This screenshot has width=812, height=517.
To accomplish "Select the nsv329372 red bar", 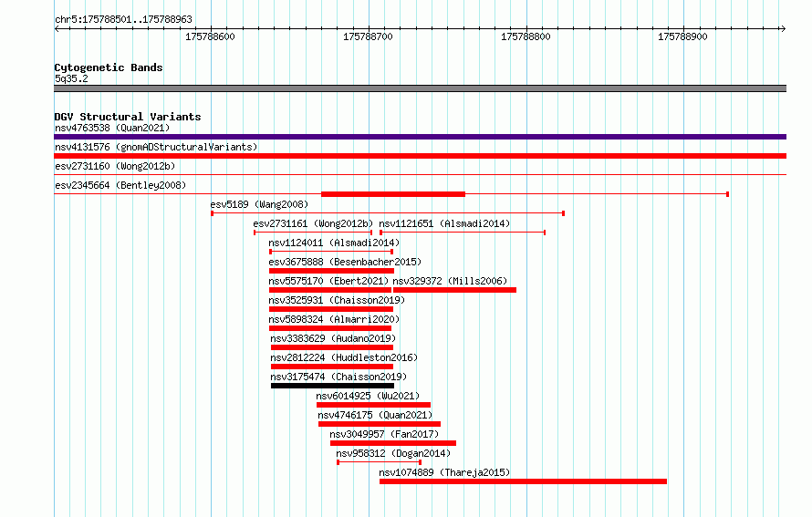I will (454, 290).
